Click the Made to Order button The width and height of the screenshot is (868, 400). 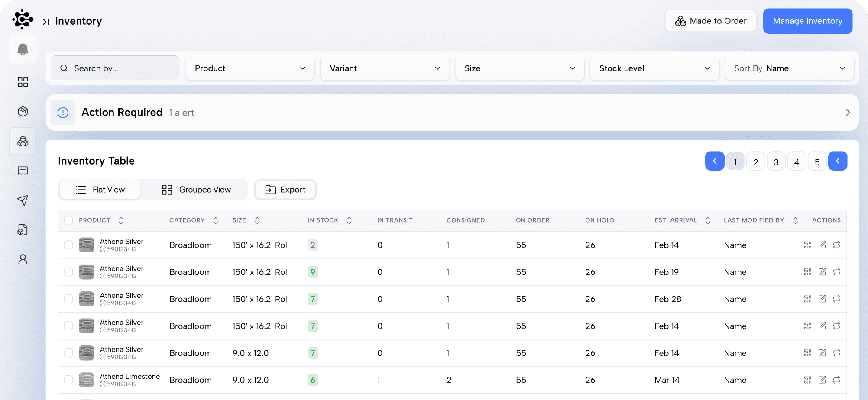click(710, 21)
